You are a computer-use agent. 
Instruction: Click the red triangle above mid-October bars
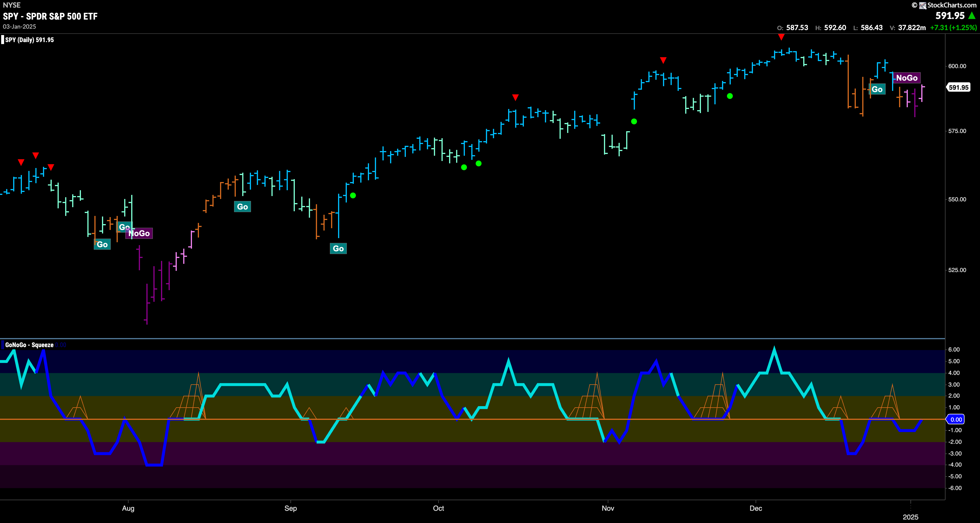click(x=515, y=98)
